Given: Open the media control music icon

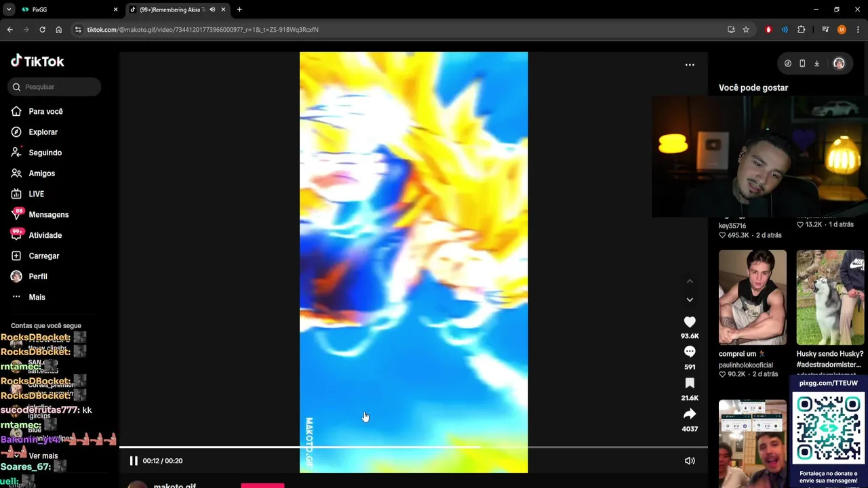Looking at the screenshot, I should [x=825, y=30].
